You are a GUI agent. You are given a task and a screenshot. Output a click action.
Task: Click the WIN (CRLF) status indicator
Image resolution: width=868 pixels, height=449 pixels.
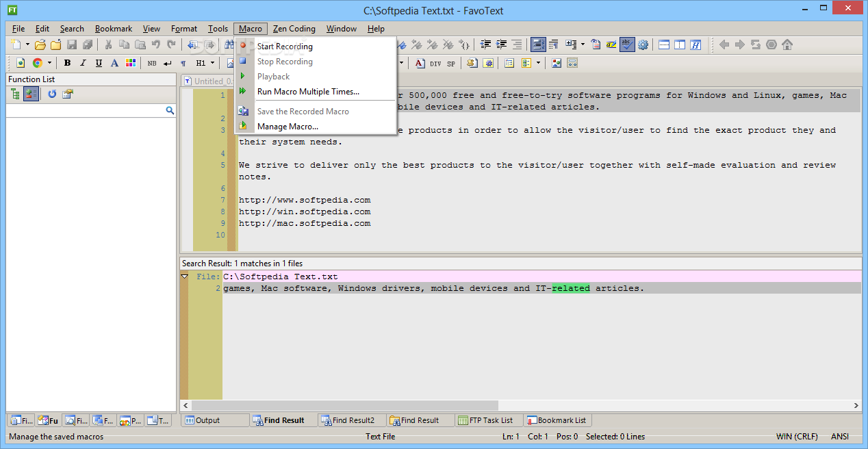pyautogui.click(x=797, y=437)
